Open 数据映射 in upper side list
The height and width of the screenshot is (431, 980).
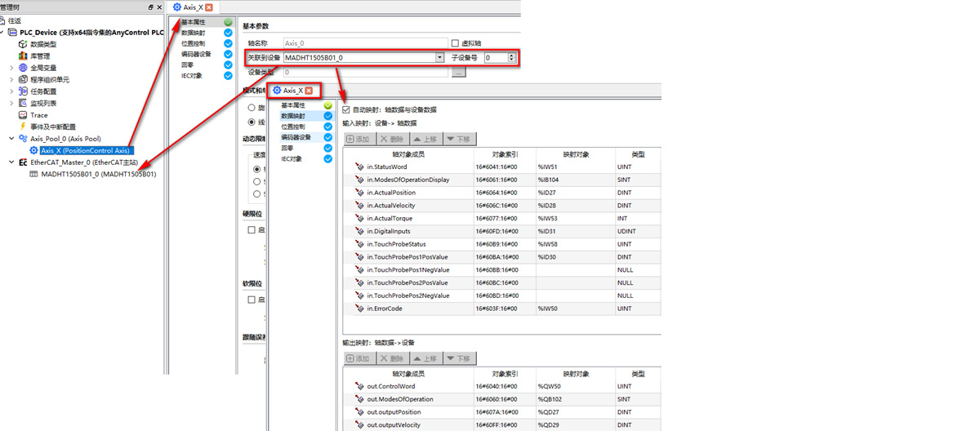coord(194,33)
